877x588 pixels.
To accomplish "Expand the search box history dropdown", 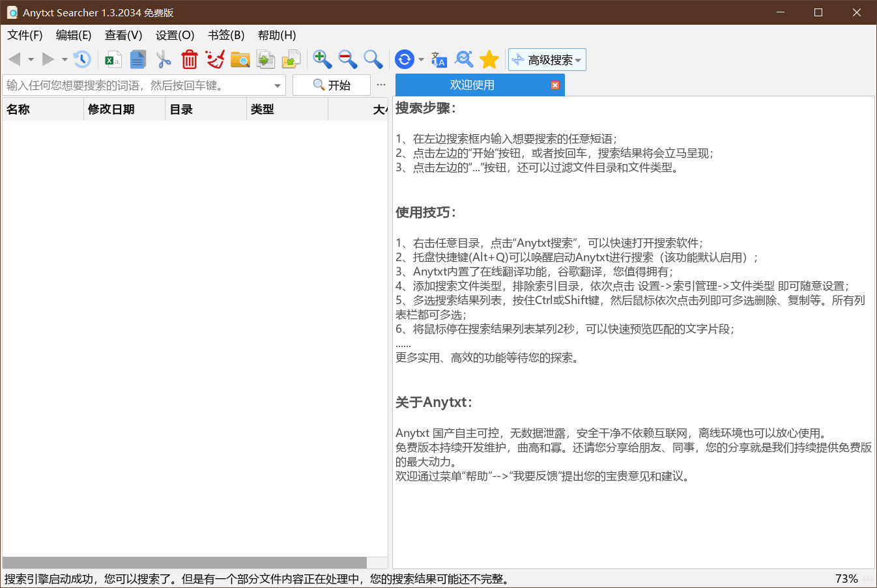I will [x=278, y=85].
